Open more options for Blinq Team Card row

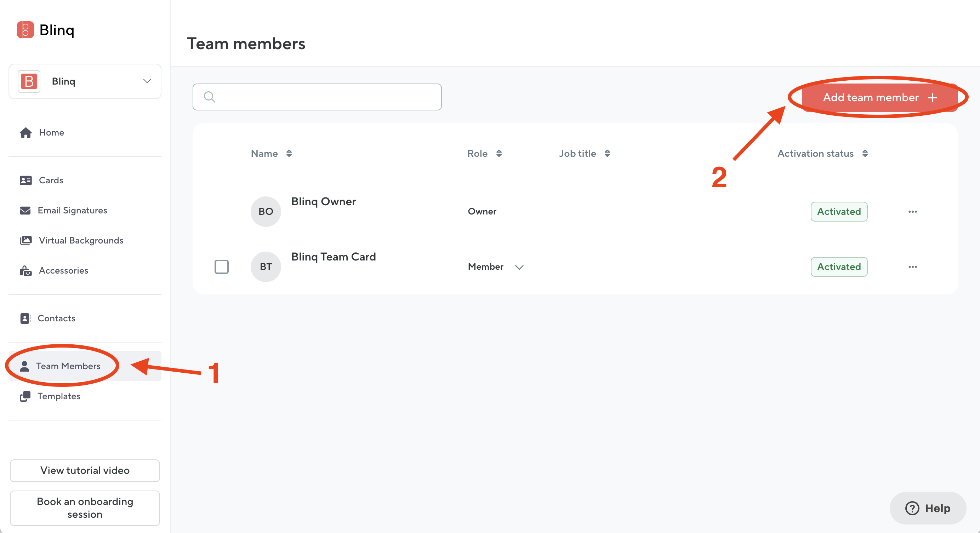click(912, 266)
